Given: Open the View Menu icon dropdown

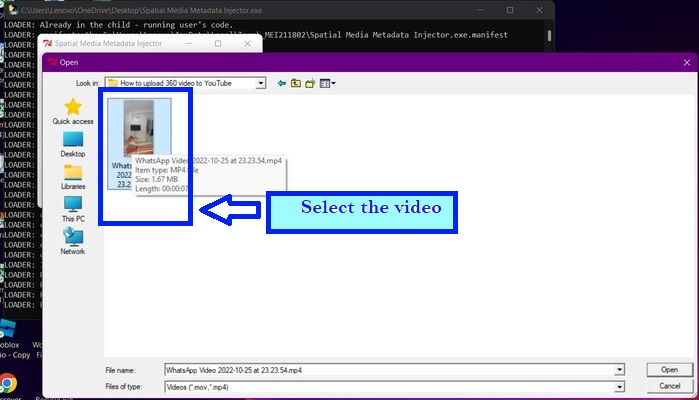Looking at the screenshot, I should click(327, 83).
